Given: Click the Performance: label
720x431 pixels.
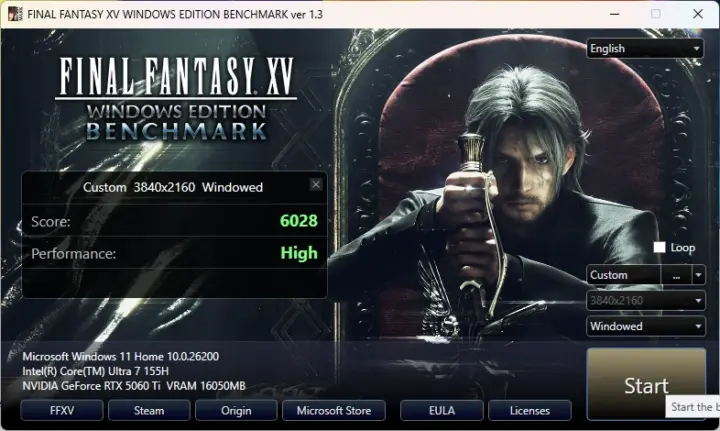Looking at the screenshot, I should (73, 254).
